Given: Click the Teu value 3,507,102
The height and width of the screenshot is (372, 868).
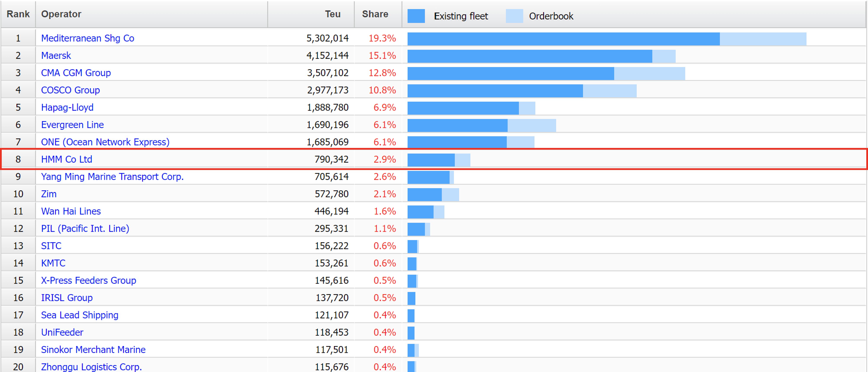Looking at the screenshot, I should 328,73.
